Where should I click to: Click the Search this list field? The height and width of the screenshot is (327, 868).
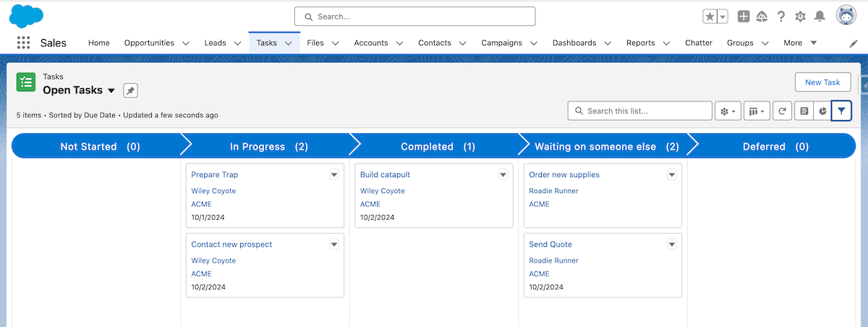[646, 111]
